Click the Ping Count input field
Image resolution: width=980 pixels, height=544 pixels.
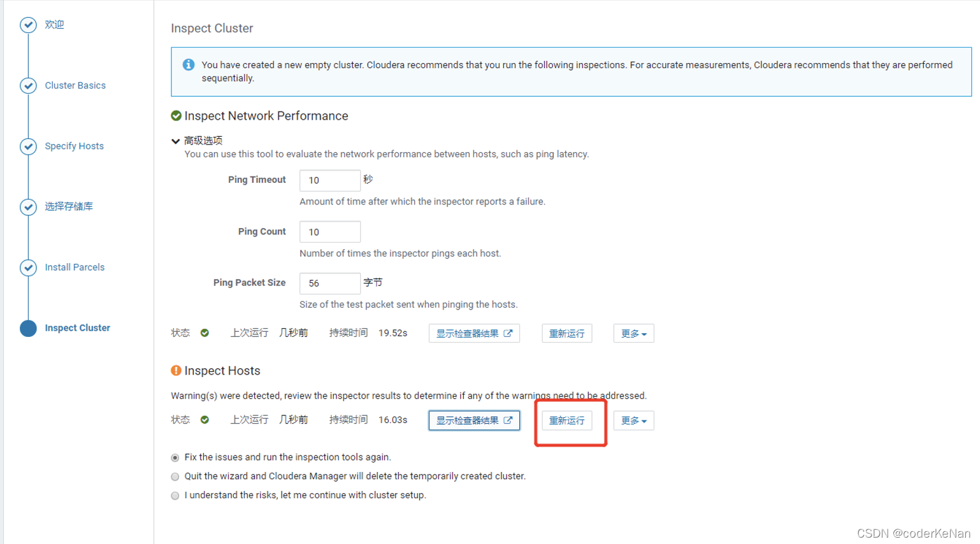tap(330, 232)
